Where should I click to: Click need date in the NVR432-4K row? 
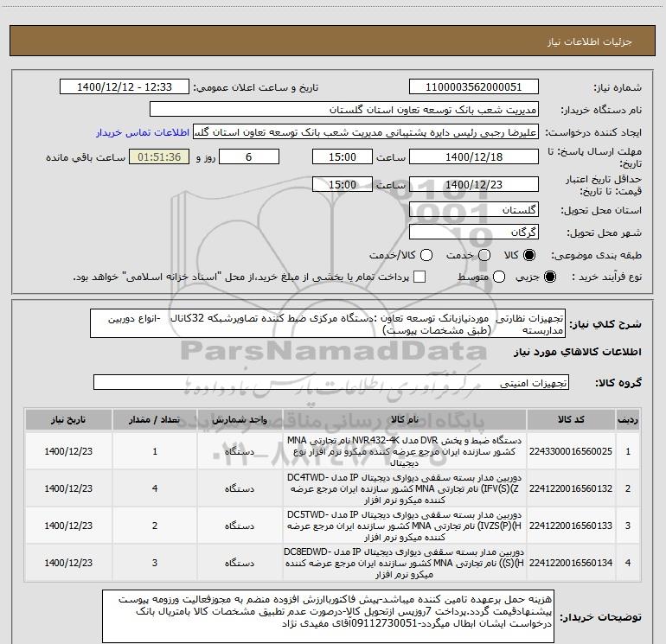tap(68, 451)
